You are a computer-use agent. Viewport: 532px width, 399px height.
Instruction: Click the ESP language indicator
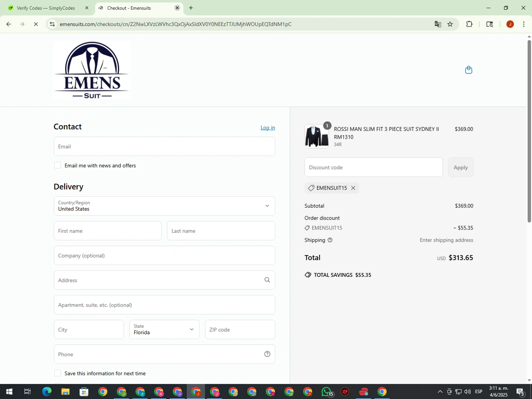(x=478, y=392)
